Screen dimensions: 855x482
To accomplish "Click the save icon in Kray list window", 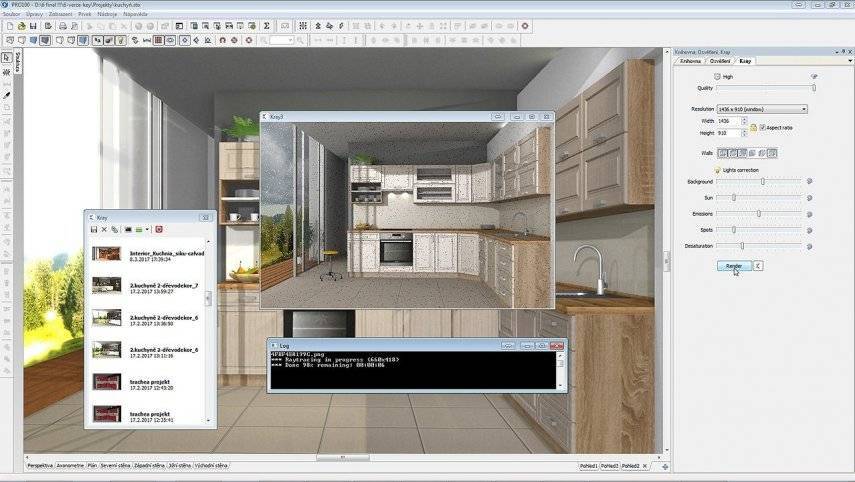I will (94, 230).
